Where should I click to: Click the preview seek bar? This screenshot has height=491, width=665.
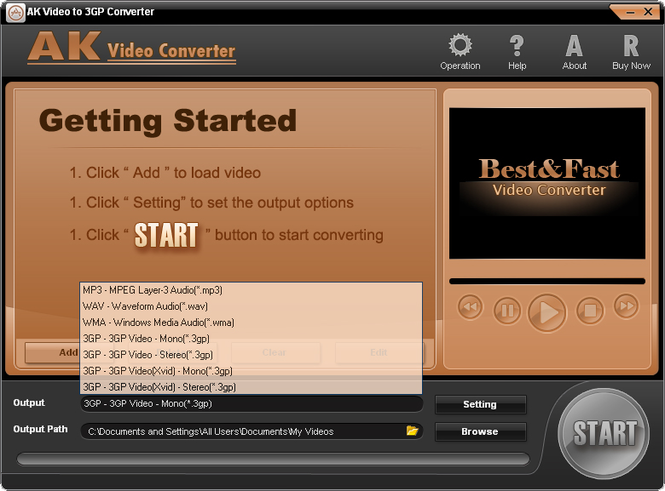(x=547, y=281)
